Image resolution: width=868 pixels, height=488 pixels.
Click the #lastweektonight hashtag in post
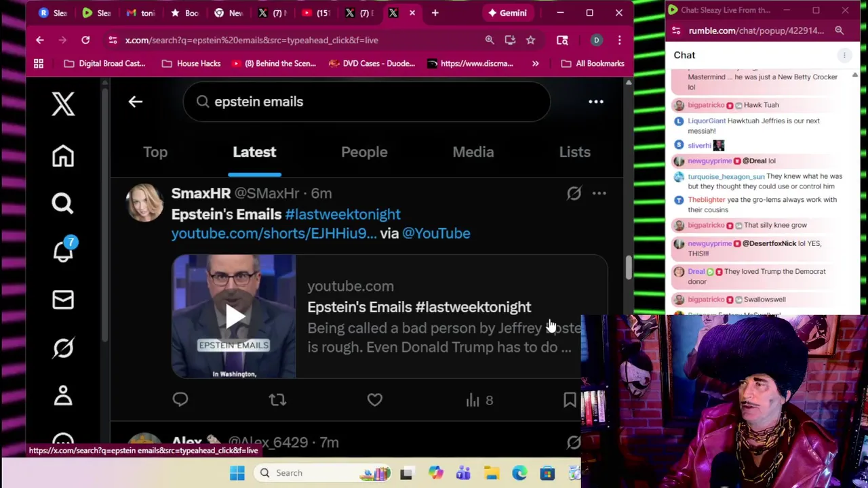coord(343,214)
